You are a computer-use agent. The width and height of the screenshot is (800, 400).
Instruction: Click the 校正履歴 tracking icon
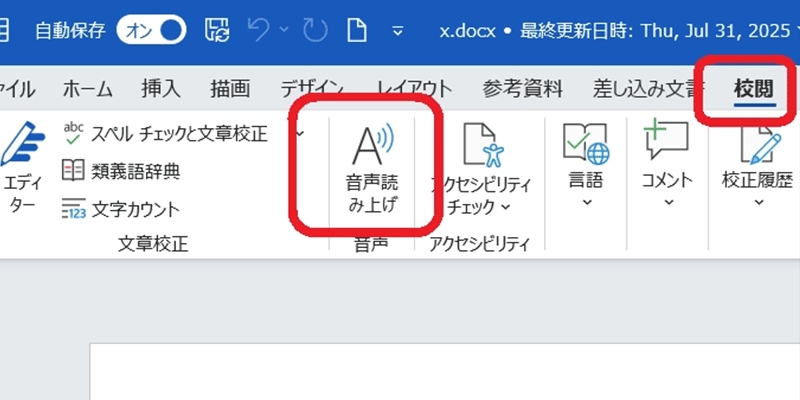[760, 143]
